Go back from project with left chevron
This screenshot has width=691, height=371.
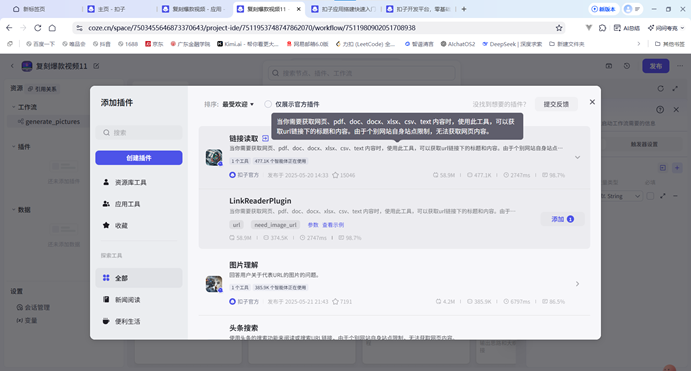click(x=12, y=66)
